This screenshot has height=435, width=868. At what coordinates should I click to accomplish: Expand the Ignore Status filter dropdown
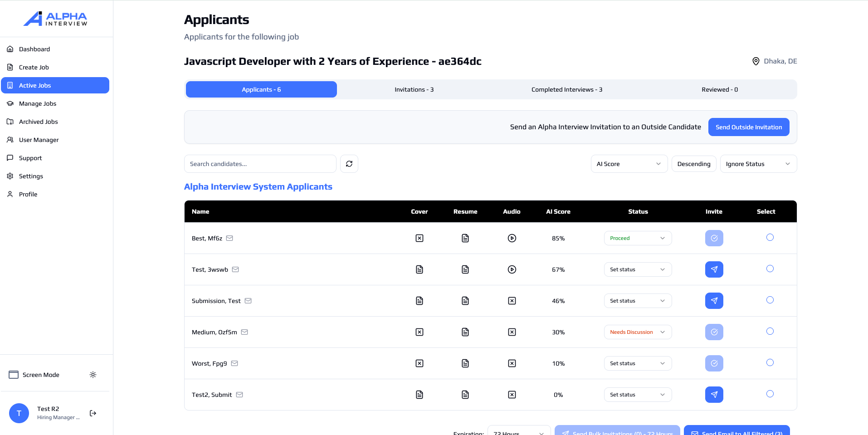pos(758,164)
